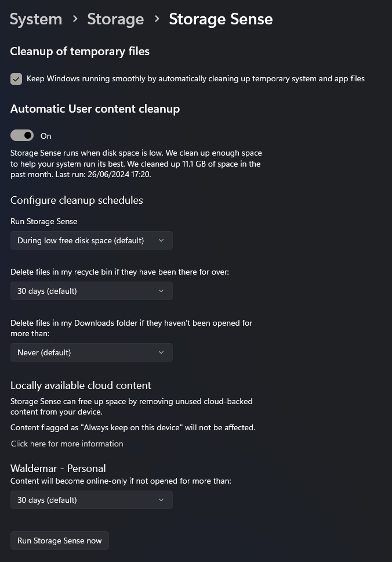Click the On label beside the cleanup toggle
Image resolution: width=392 pixels, height=562 pixels.
[45, 136]
